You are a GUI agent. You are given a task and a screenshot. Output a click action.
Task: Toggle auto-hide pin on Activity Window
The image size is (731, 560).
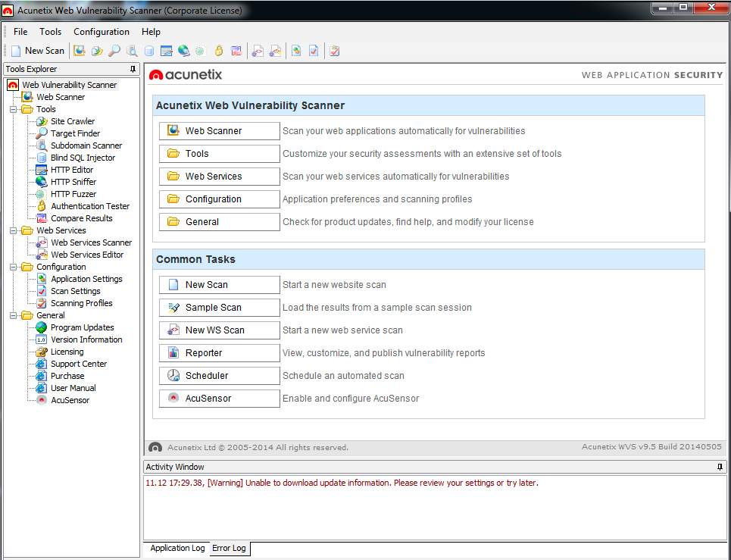720,467
